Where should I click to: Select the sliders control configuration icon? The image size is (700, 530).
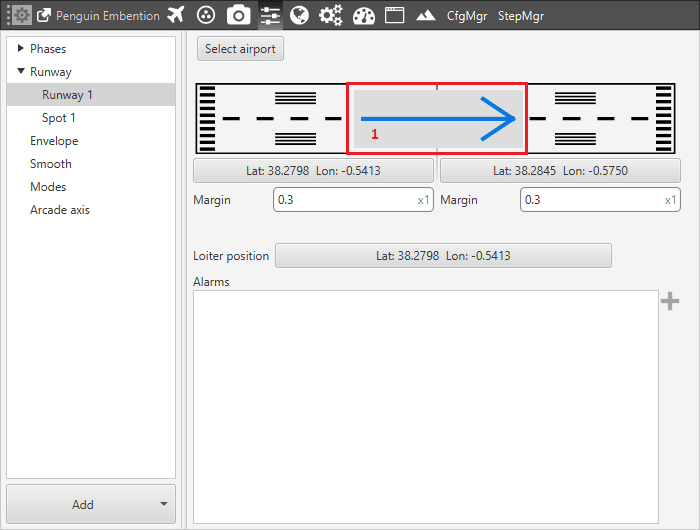[x=270, y=16]
